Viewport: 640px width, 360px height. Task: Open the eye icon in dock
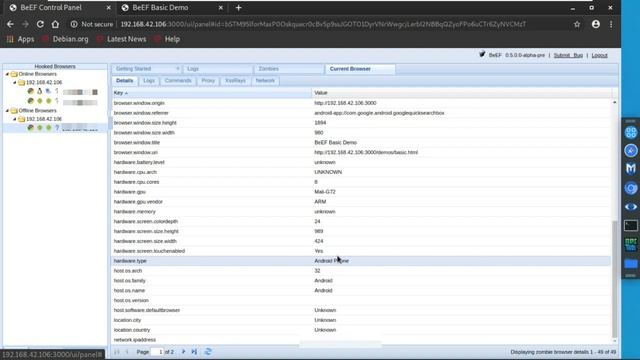[x=631, y=207]
